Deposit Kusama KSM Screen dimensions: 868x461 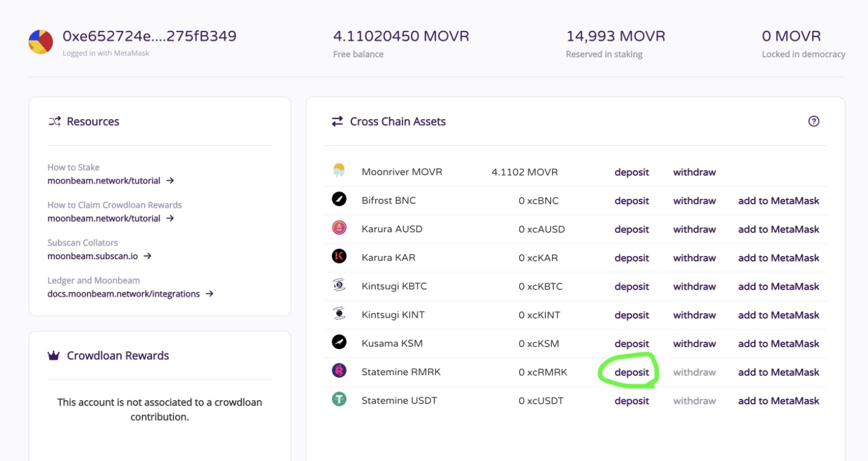coord(632,344)
